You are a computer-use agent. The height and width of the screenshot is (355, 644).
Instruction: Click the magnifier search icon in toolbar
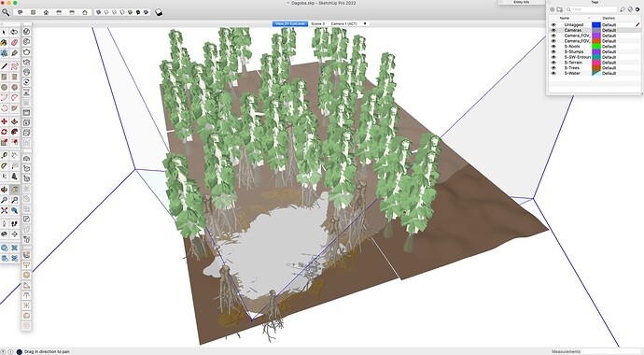6,12
